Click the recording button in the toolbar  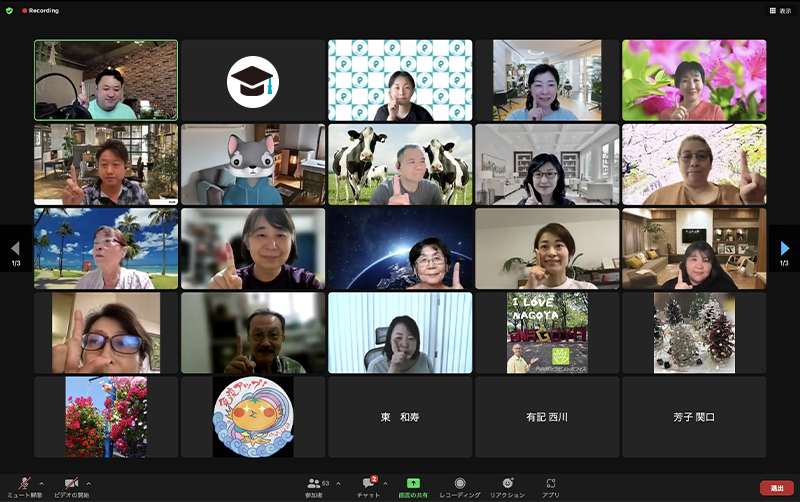[x=459, y=484]
